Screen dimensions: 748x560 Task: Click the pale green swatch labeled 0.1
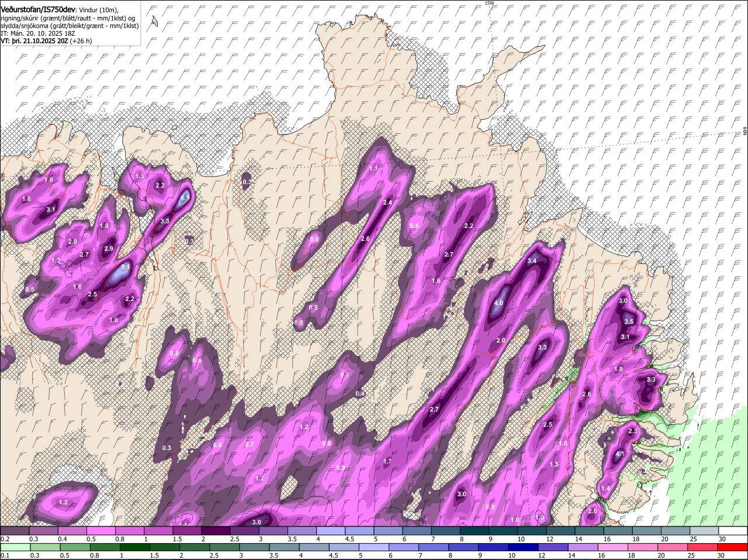(15, 548)
